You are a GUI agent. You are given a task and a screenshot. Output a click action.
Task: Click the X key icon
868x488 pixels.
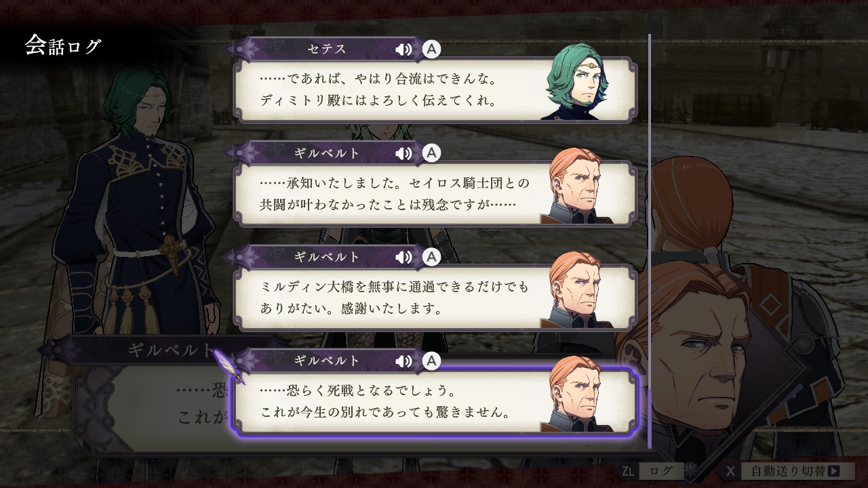pos(730,470)
